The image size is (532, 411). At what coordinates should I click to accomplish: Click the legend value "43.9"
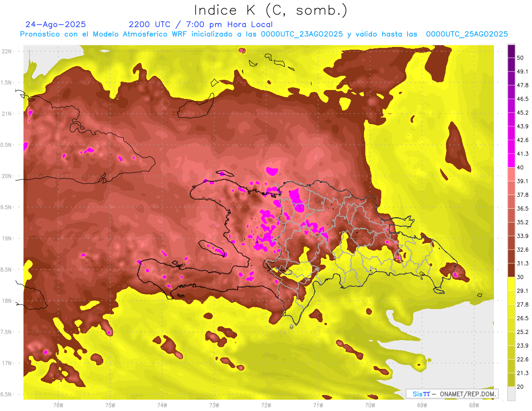(523, 126)
